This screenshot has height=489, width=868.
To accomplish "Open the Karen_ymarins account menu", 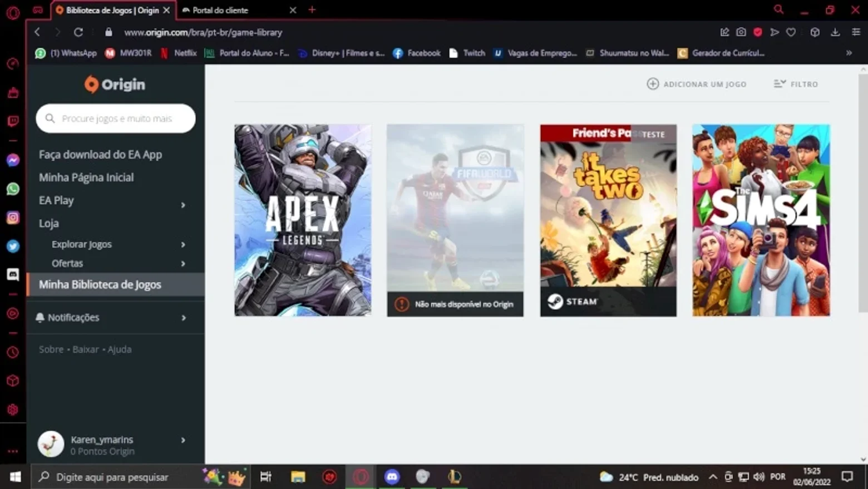I will (x=115, y=444).
